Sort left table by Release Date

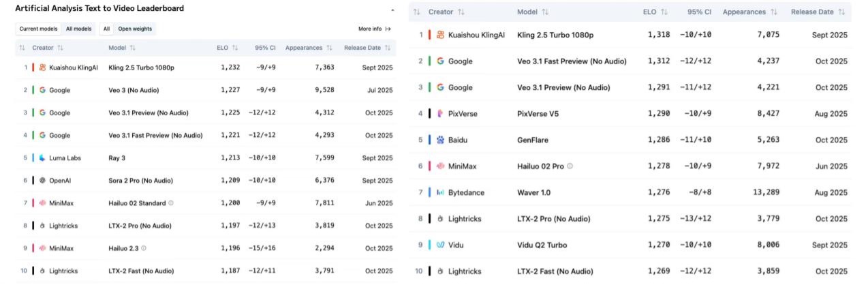point(369,48)
